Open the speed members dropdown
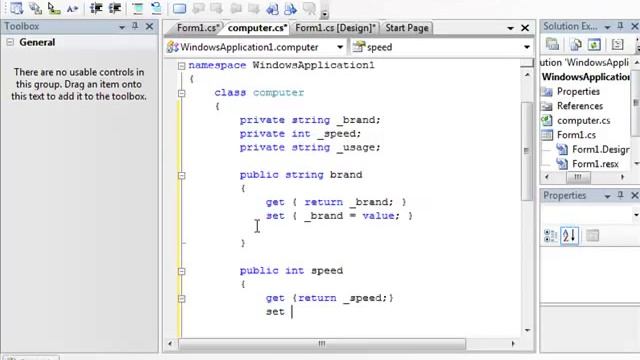The width and height of the screenshot is (640, 360). [527, 47]
